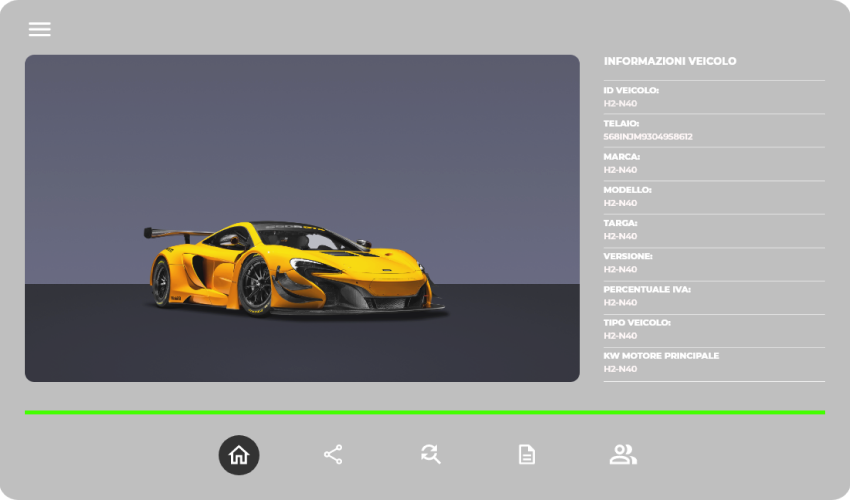Select the Telaio number value

[648, 136]
